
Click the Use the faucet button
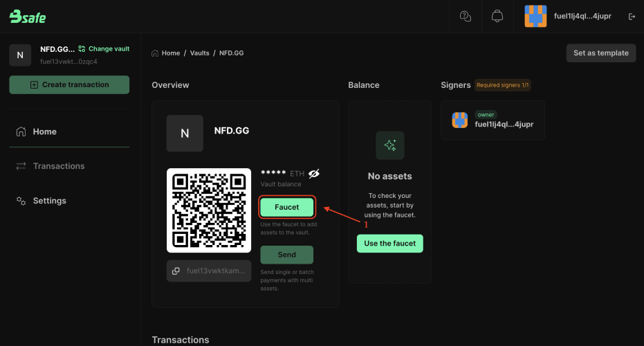point(389,244)
